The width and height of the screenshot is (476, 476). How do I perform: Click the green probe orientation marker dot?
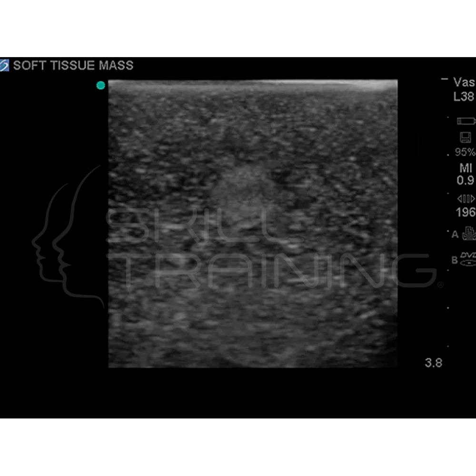tap(101, 85)
